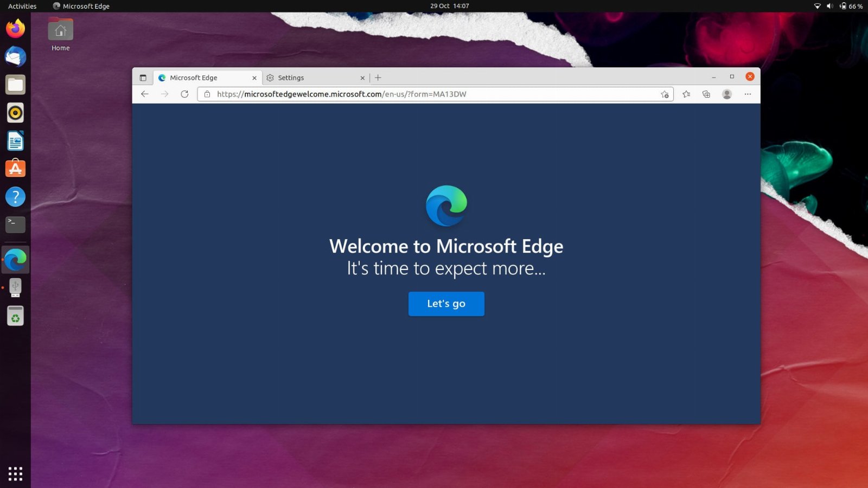This screenshot has height=488, width=868.
Task: Launch Firefox from the dock
Action: (15, 28)
